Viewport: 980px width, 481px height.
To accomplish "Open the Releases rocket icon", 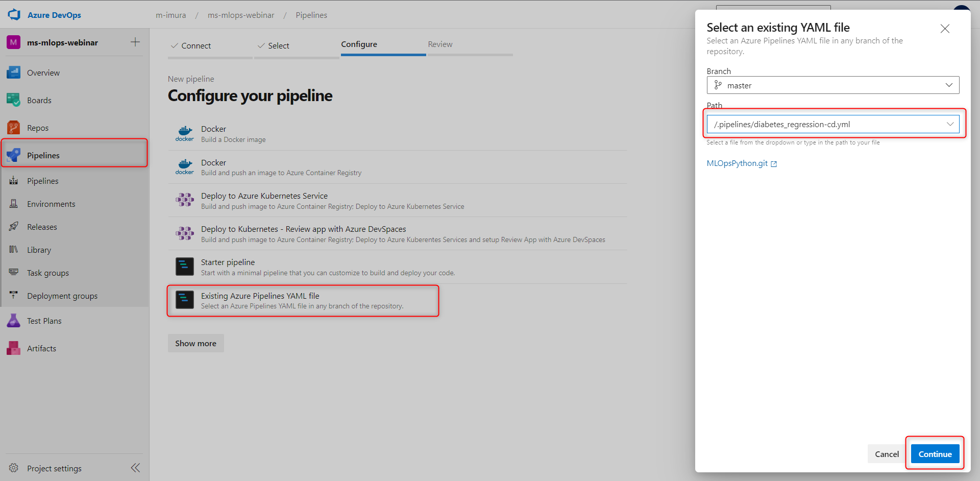I will click(x=14, y=227).
